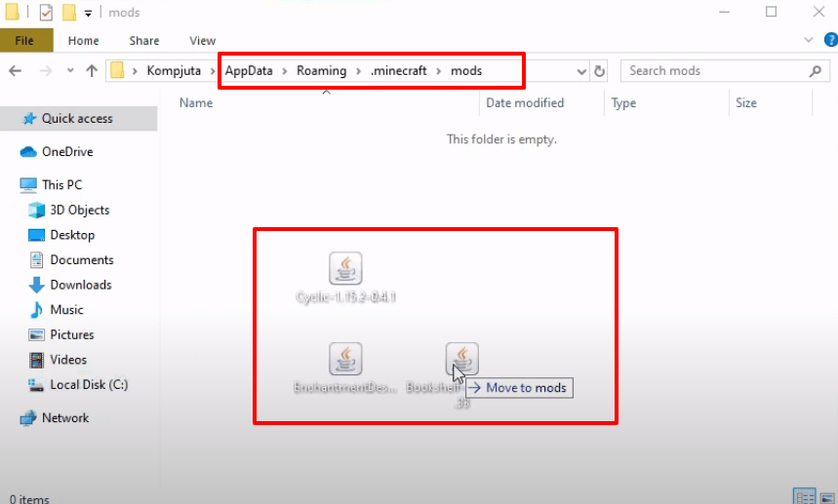Open 3D Objects in the sidebar

(80, 210)
